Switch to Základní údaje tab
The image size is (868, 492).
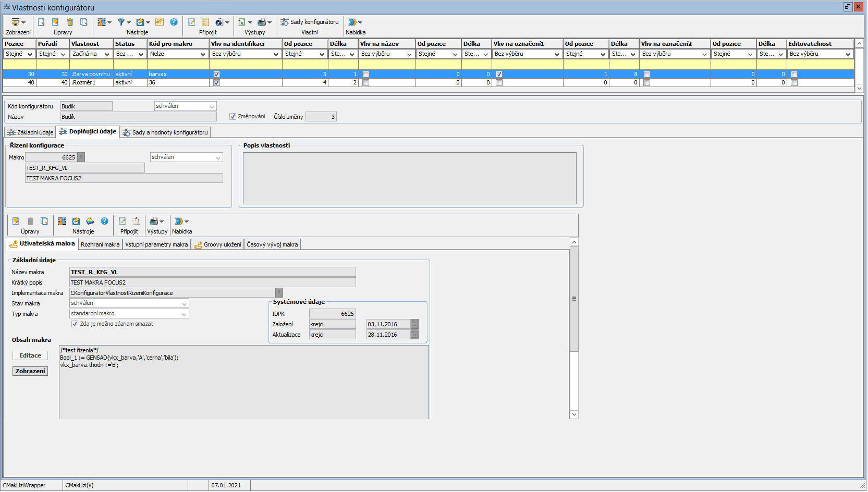click(31, 132)
